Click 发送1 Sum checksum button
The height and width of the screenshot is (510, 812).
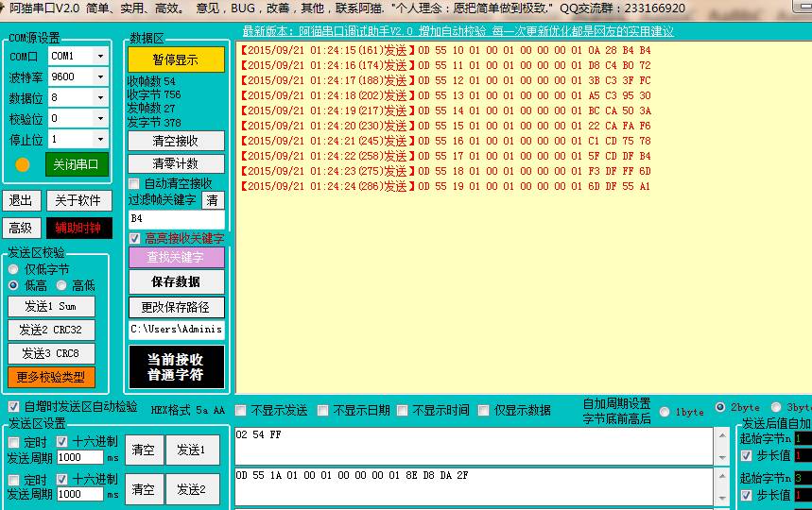tap(51, 306)
